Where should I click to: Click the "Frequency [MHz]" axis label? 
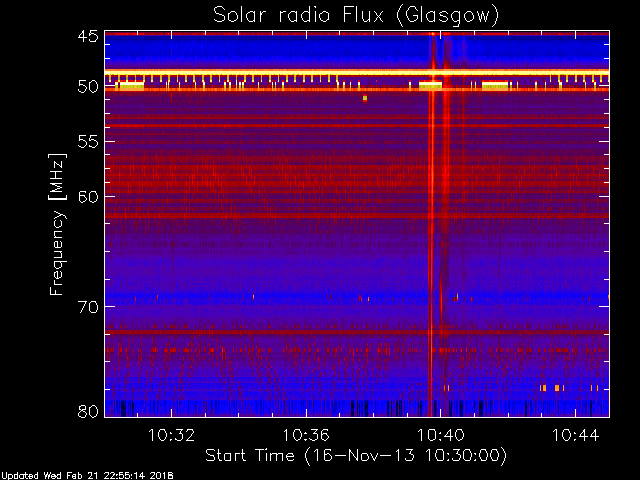pos(57,224)
